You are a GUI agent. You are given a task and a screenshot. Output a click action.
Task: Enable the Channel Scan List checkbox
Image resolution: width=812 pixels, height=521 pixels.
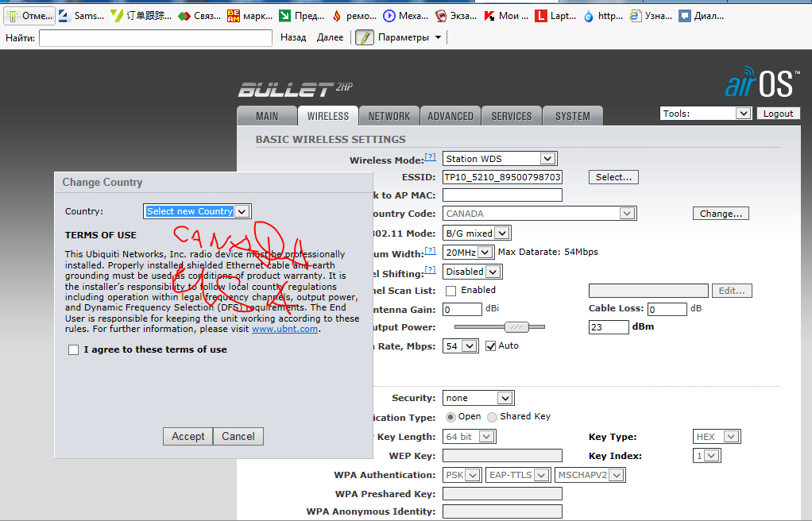click(451, 291)
